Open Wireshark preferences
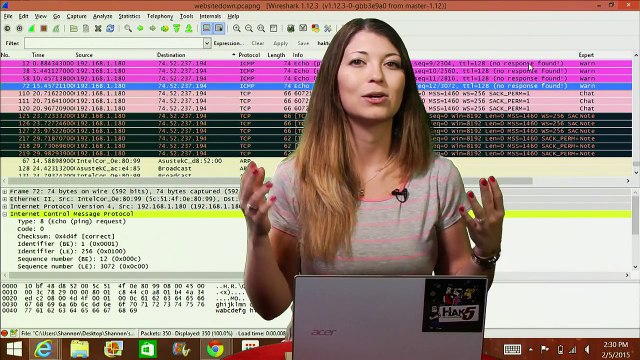The width and height of the screenshot is (640, 360). pos(327,28)
